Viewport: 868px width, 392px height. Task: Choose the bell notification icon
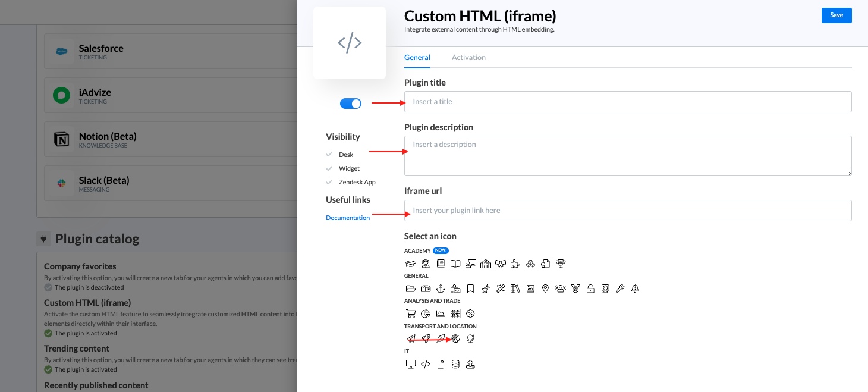pos(635,288)
